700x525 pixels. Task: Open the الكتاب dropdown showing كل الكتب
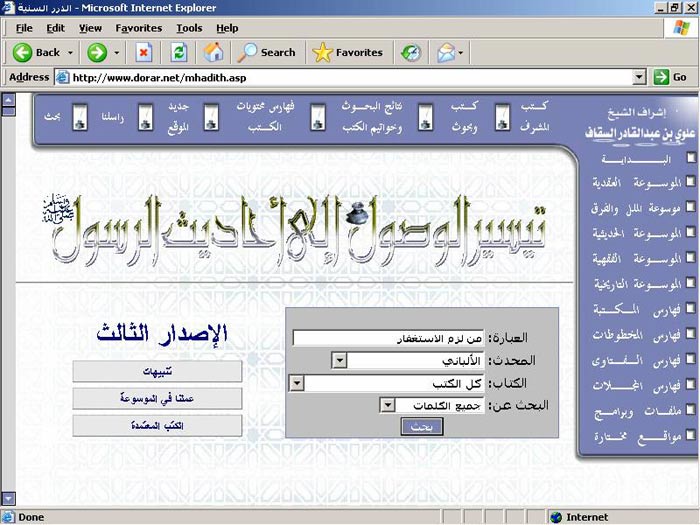pos(296,383)
